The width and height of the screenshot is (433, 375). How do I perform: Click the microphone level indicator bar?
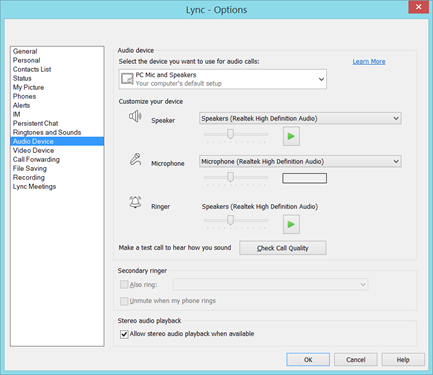pyautogui.click(x=305, y=178)
